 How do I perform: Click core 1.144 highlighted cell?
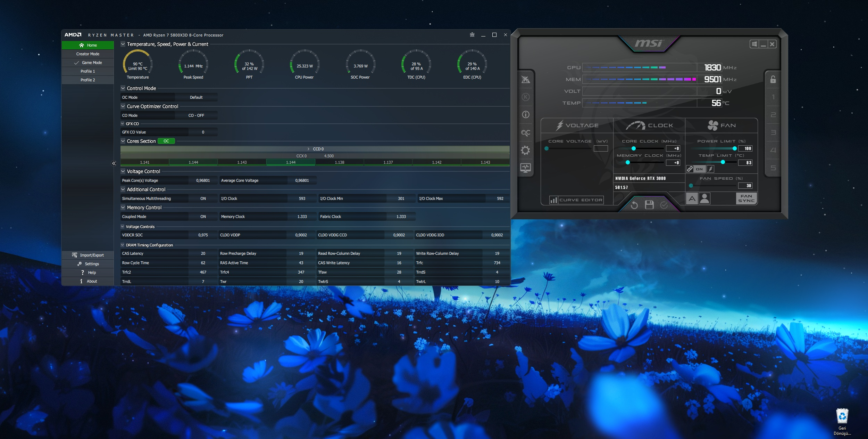coord(291,162)
